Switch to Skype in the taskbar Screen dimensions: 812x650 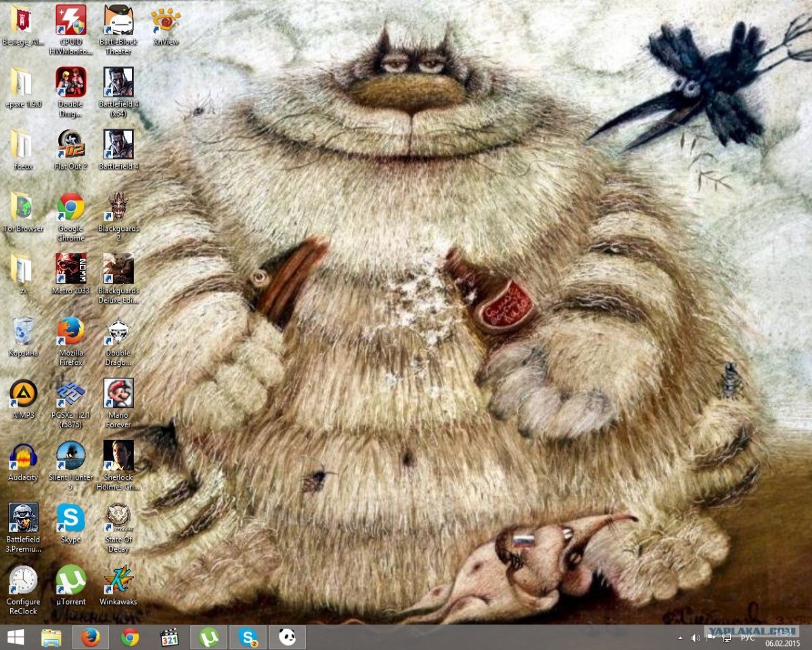[x=248, y=637]
